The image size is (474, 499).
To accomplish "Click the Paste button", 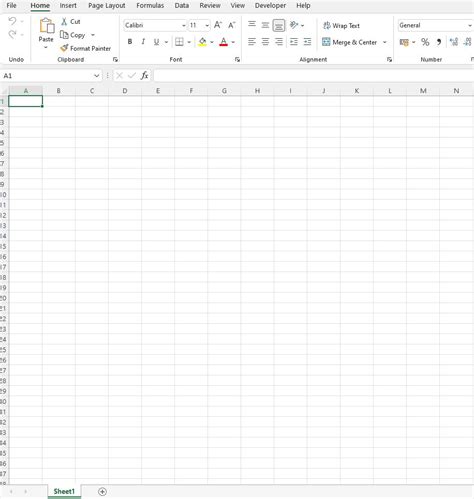I will tap(46, 33).
